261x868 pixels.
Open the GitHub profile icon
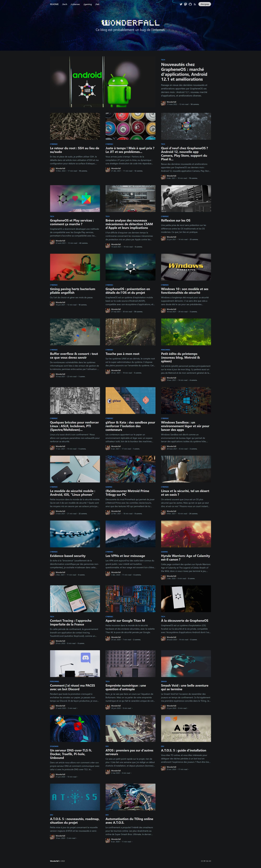190,4
